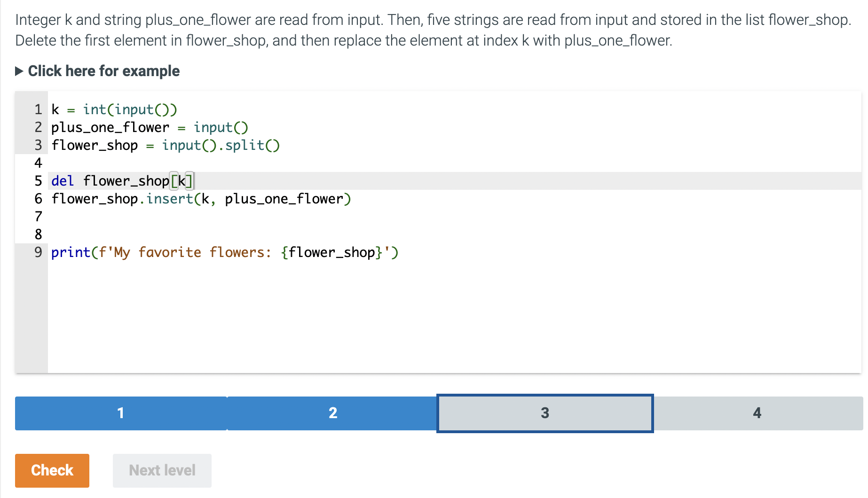Image resolution: width=868 pixels, height=498 pixels.
Task: Expand the 'Click here for example' section
Action: [103, 71]
